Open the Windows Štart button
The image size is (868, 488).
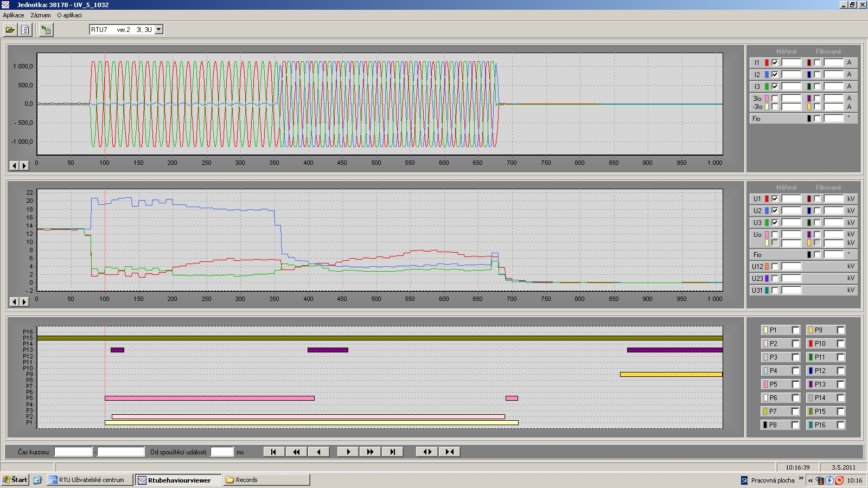click(x=15, y=480)
